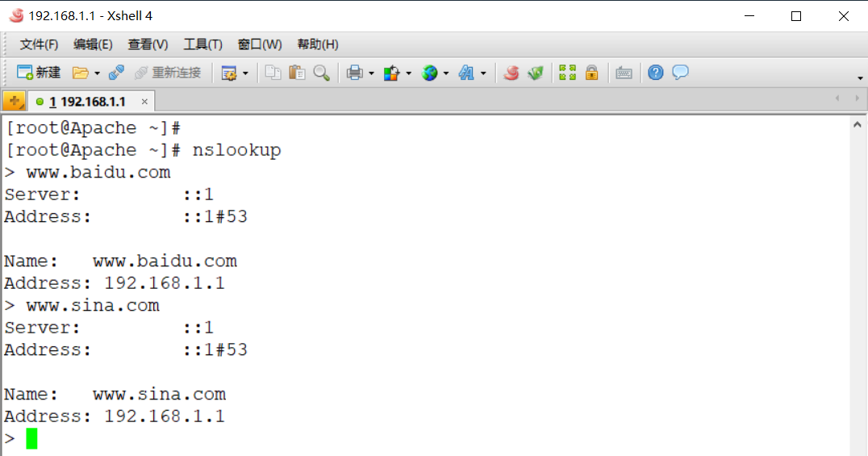
Task: Expand the properties icon dropdown arrow
Action: pyautogui.click(x=245, y=73)
